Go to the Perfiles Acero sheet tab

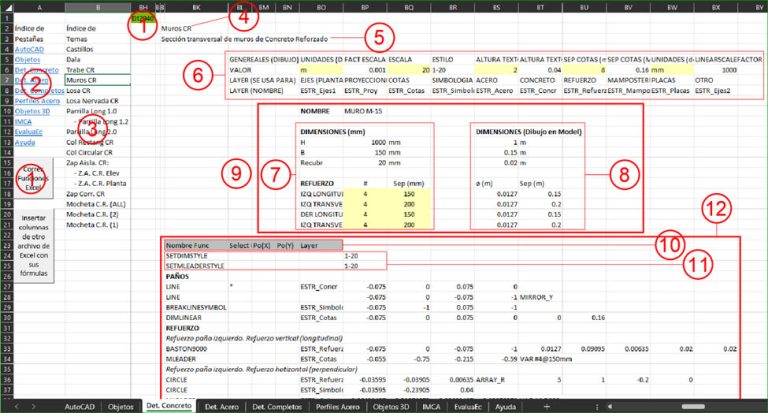tap(337, 407)
